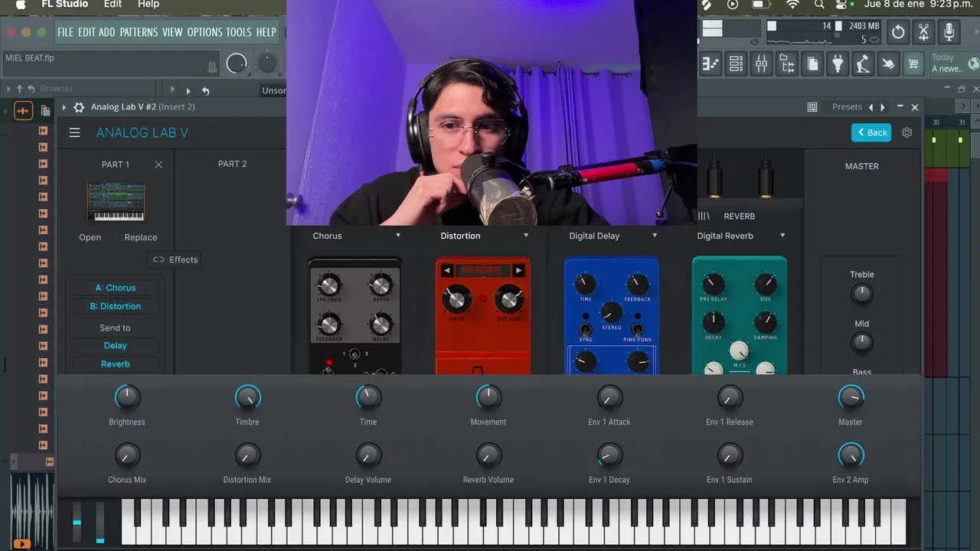Open the Analog Lab V hamburger menu
Screen dimensions: 980x551
[74, 132]
